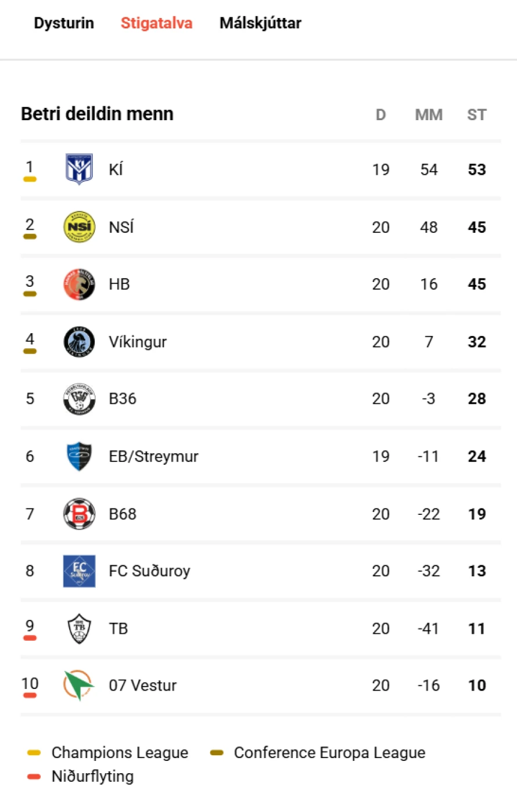Select the blue FC Suðuroy logo
Screen dimensions: 517x812
click(x=79, y=571)
